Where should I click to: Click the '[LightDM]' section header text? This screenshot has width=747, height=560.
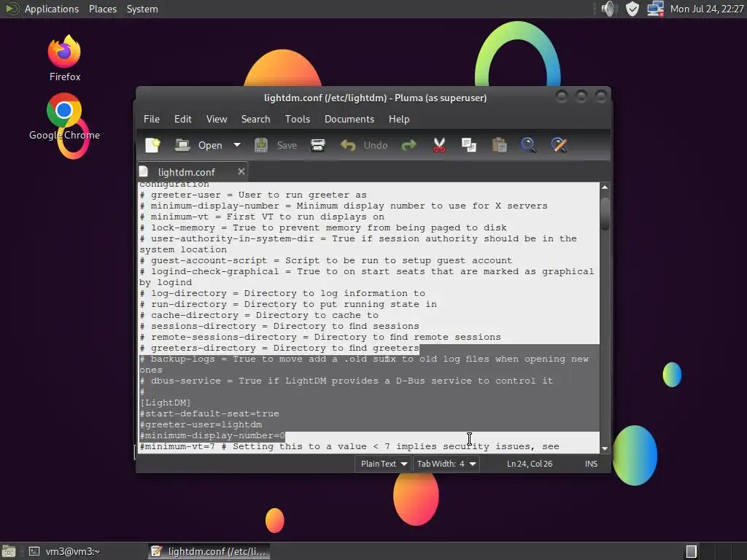pyautogui.click(x=165, y=402)
